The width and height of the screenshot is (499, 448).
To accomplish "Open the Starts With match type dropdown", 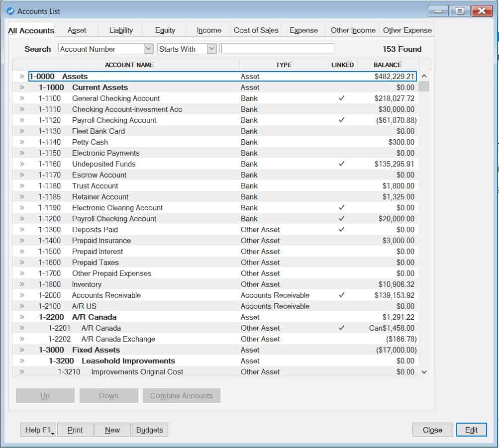I will (x=211, y=49).
